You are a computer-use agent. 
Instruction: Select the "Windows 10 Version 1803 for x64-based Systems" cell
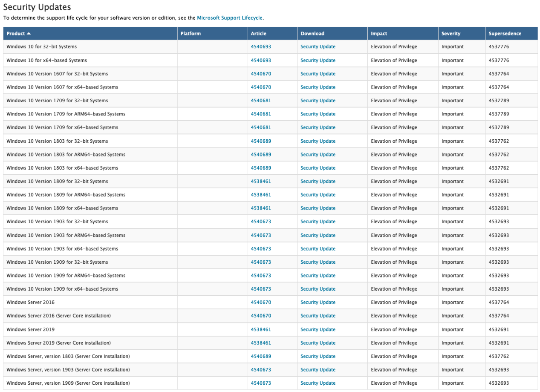click(x=90, y=168)
